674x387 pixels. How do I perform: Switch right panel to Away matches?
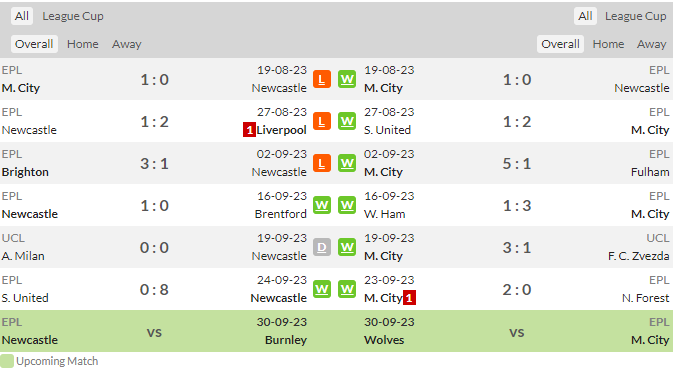651,44
